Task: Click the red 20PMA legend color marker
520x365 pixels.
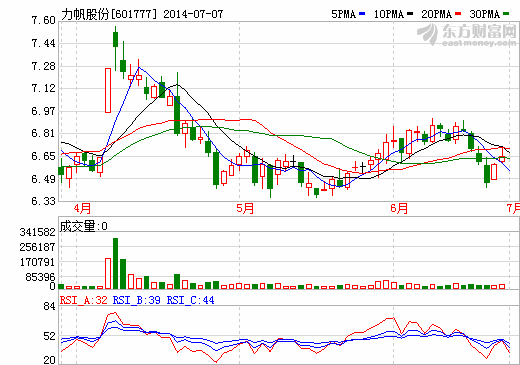Action: point(458,14)
